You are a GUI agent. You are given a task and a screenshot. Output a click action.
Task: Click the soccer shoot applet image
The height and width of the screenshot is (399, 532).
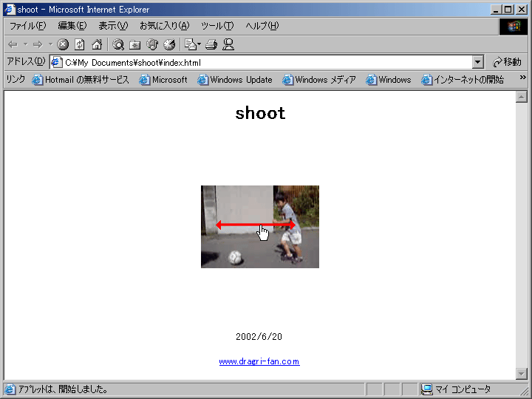pos(260,227)
